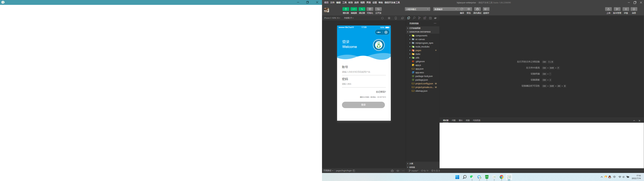The width and height of the screenshot is (644, 181).
Task: Toggle the 调试器 debugger panel button
Action: (362, 9)
